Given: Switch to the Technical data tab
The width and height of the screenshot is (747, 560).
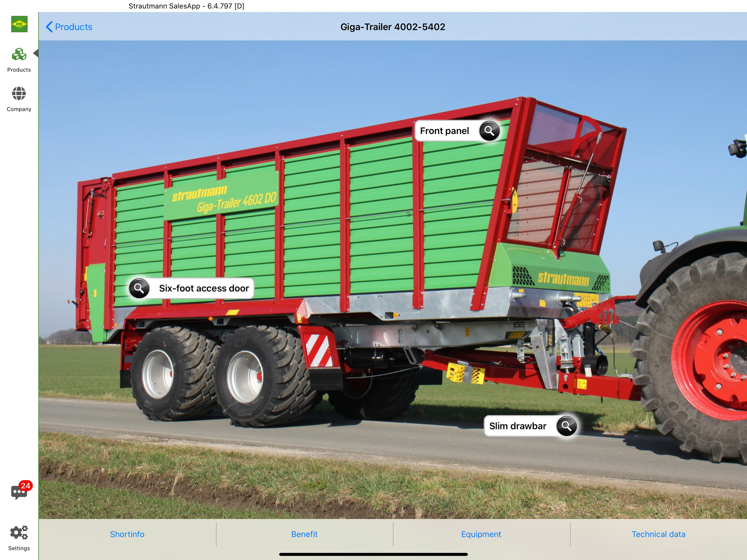Looking at the screenshot, I should point(658,534).
